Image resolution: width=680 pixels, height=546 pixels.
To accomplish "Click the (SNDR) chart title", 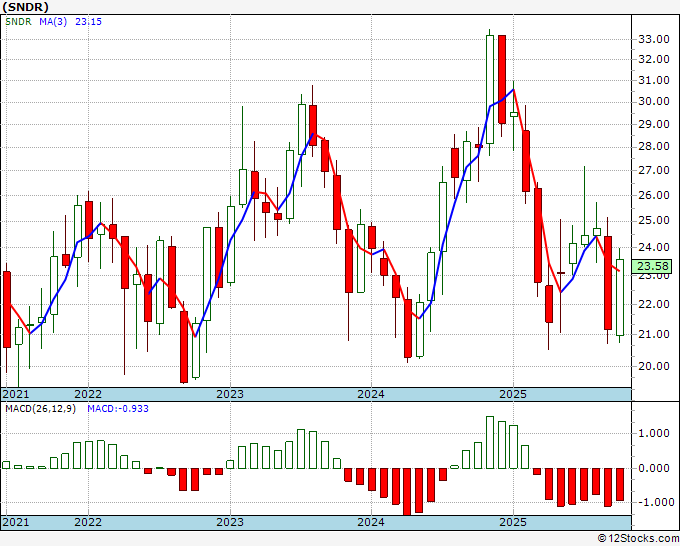I will point(25,7).
